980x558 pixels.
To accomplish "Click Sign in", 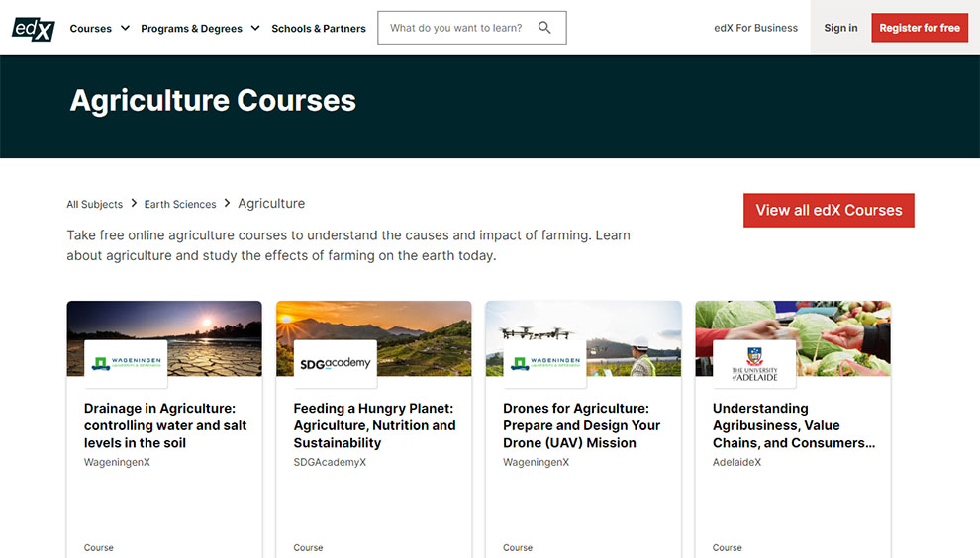I will [x=840, y=28].
